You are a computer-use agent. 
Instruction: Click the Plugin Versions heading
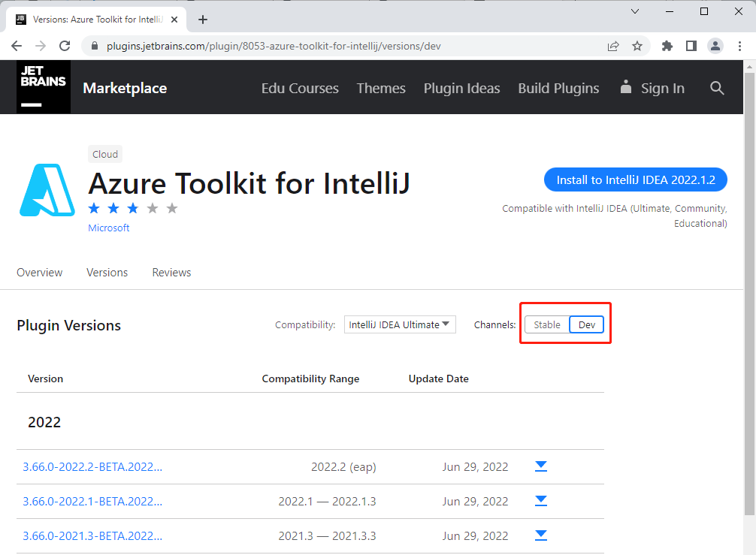[68, 325]
